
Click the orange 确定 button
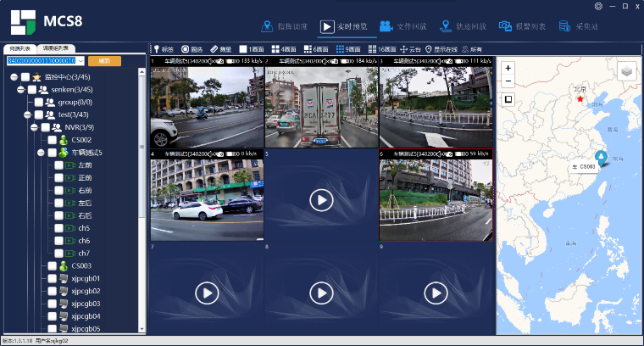[x=104, y=61]
